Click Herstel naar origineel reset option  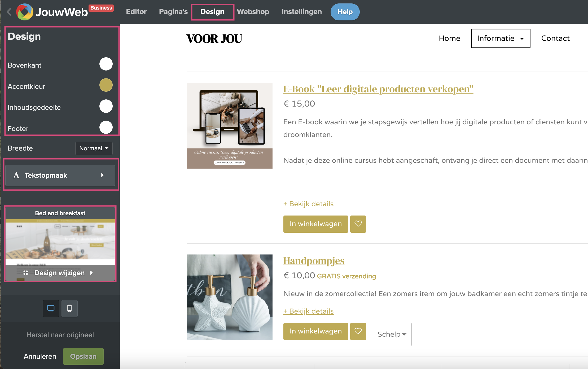point(60,335)
